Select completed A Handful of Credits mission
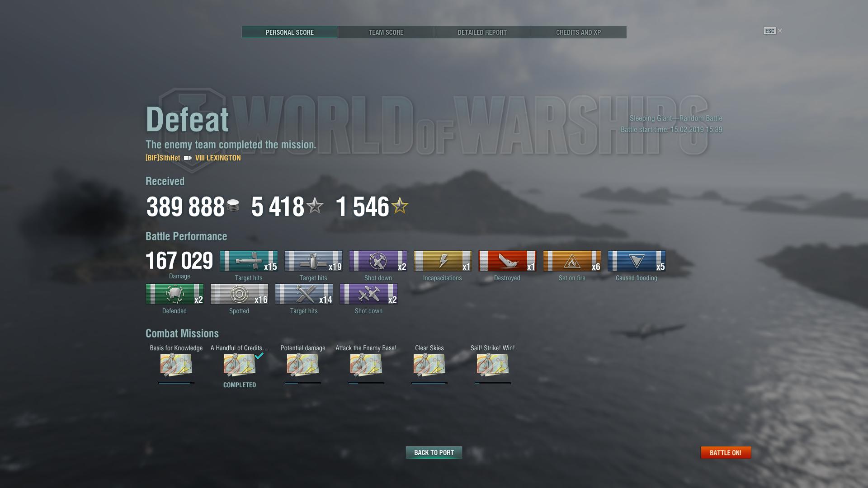Screen dimensions: 868x488 click(240, 365)
